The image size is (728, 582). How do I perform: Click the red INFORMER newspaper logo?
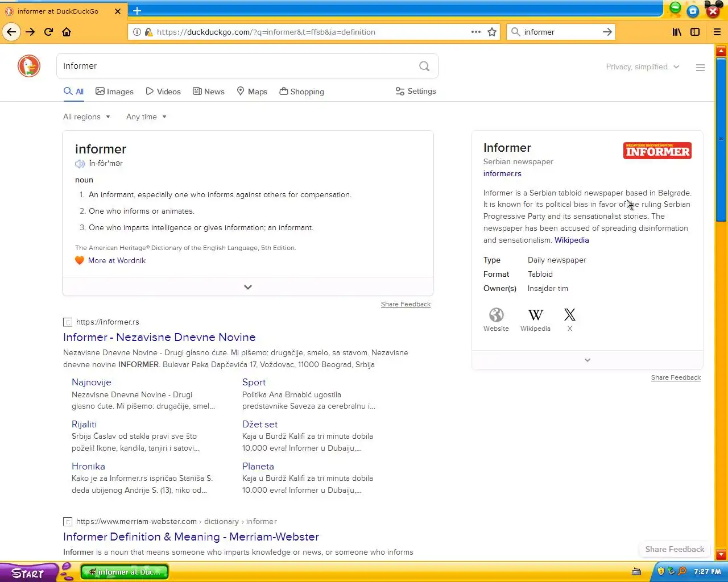click(x=657, y=151)
